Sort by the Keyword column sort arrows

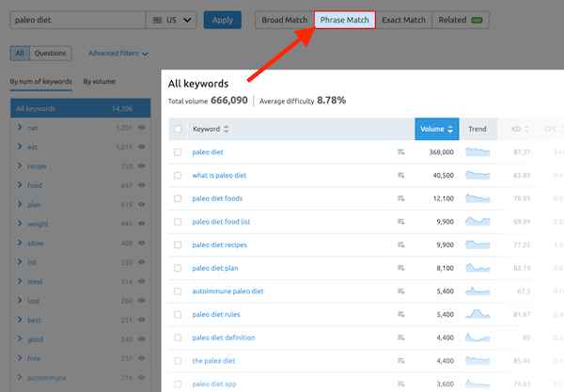226,129
